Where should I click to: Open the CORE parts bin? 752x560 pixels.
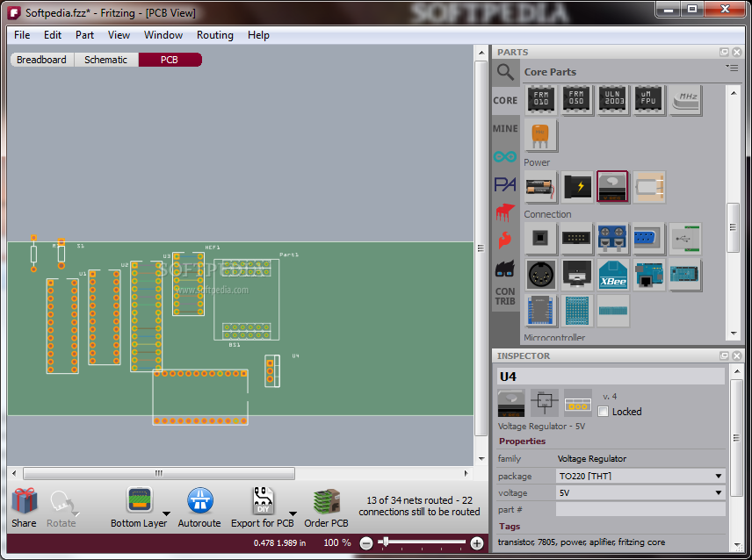click(x=505, y=101)
